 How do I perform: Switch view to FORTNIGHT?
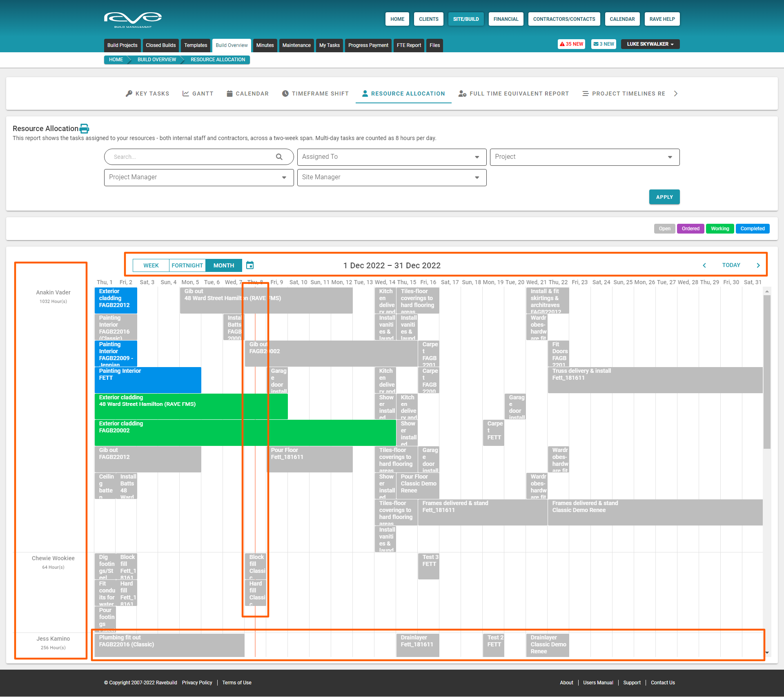click(x=187, y=265)
